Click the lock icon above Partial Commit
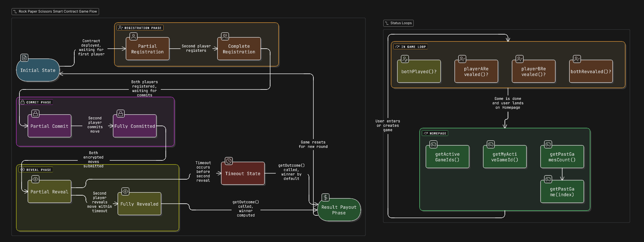This screenshot has height=242, width=644. (35, 114)
